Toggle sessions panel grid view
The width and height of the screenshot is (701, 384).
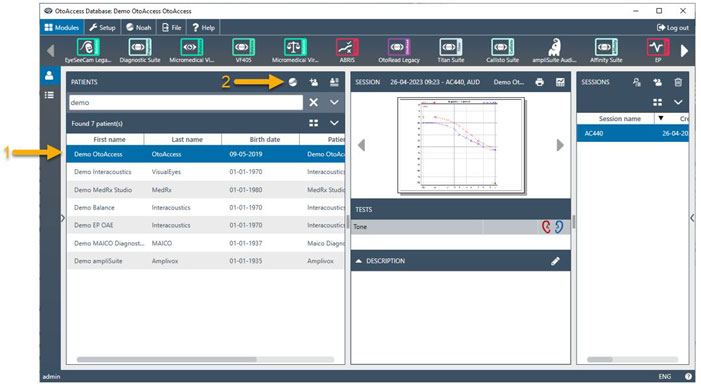pos(657,102)
